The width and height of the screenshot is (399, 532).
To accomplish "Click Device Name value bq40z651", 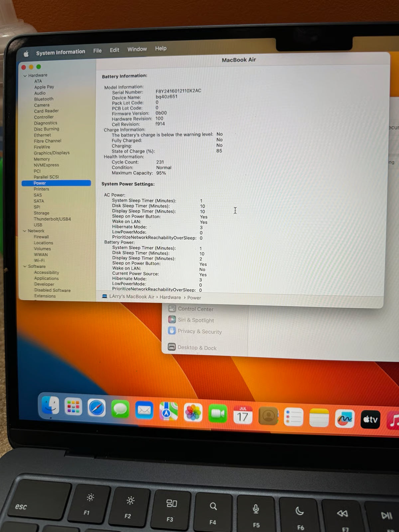I will click(x=166, y=97).
